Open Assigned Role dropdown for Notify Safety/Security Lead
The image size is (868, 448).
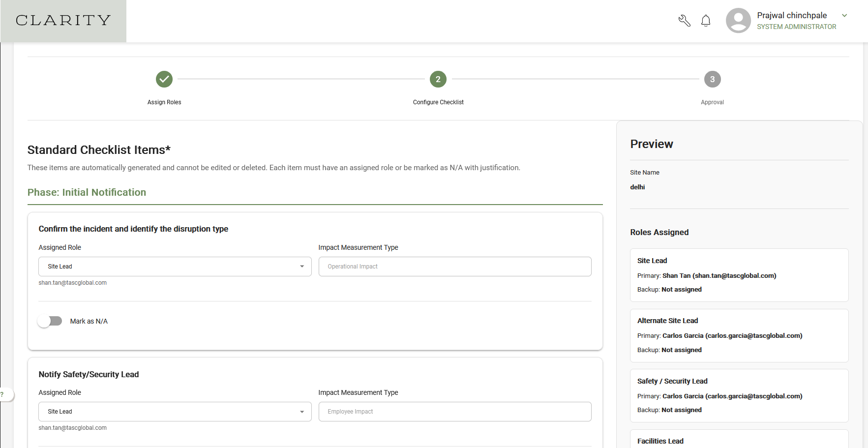point(175,412)
